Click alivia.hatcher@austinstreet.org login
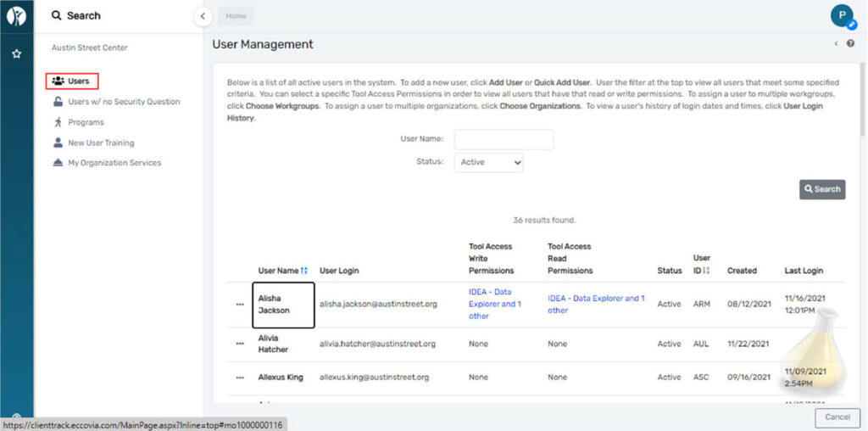This screenshot has width=868, height=431. coord(377,344)
